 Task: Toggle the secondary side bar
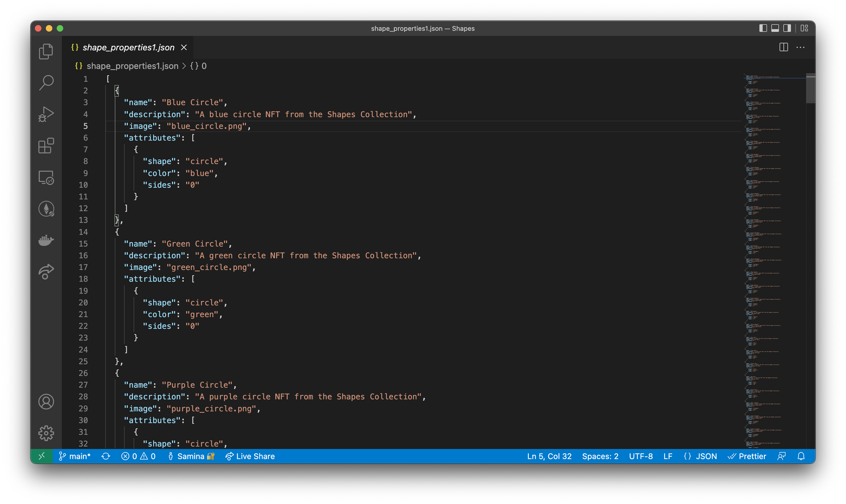787,28
